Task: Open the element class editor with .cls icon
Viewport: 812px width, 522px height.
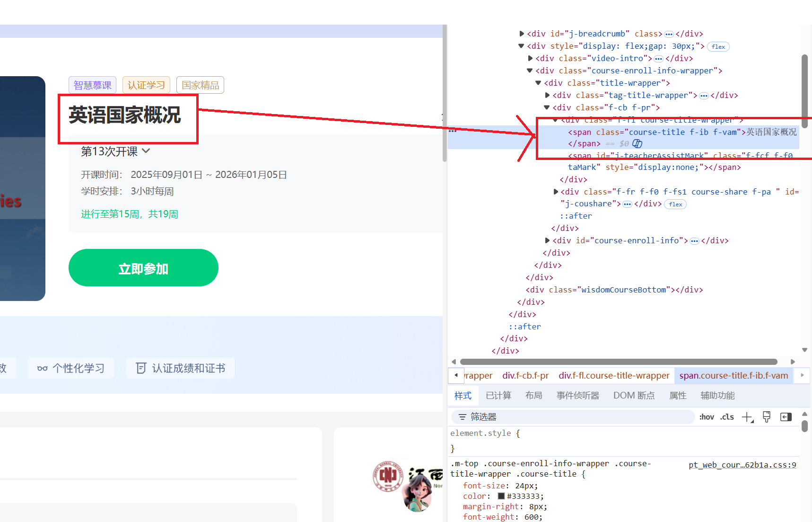Action: pyautogui.click(x=727, y=417)
